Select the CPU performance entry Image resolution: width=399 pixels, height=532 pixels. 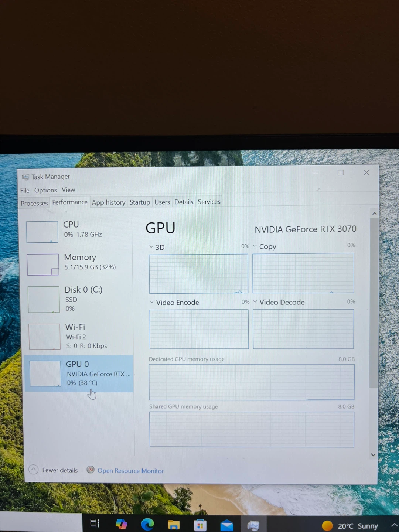[79, 231]
